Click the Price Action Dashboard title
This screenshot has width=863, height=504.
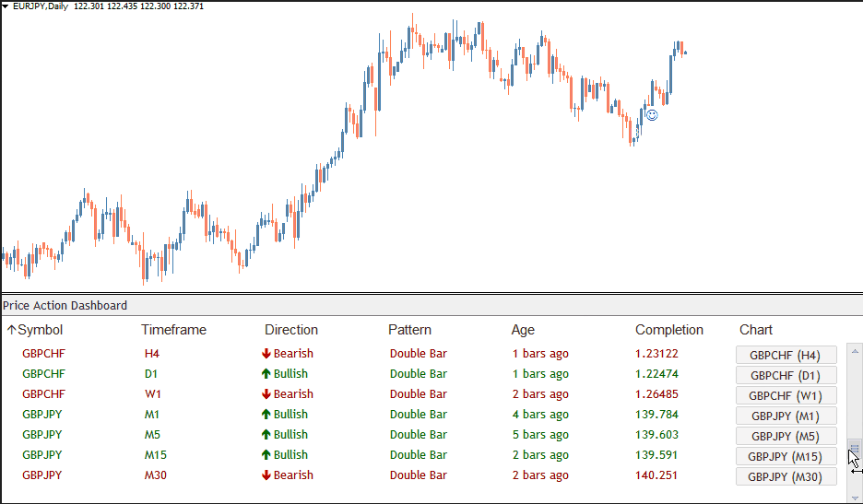pyautogui.click(x=65, y=305)
